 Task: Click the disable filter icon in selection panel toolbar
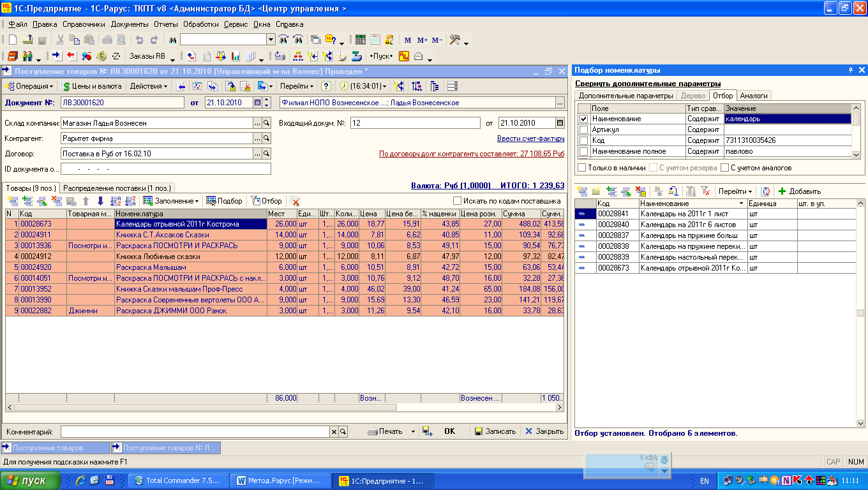point(705,191)
